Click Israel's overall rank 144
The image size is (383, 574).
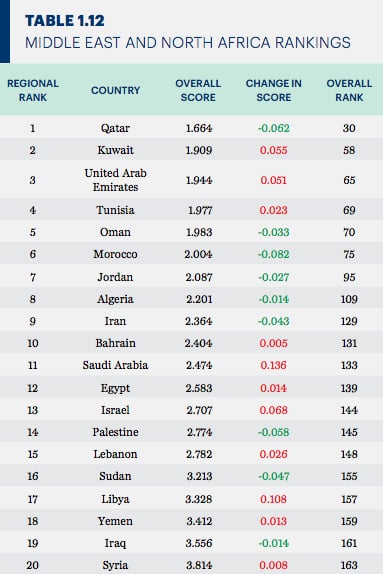(349, 410)
